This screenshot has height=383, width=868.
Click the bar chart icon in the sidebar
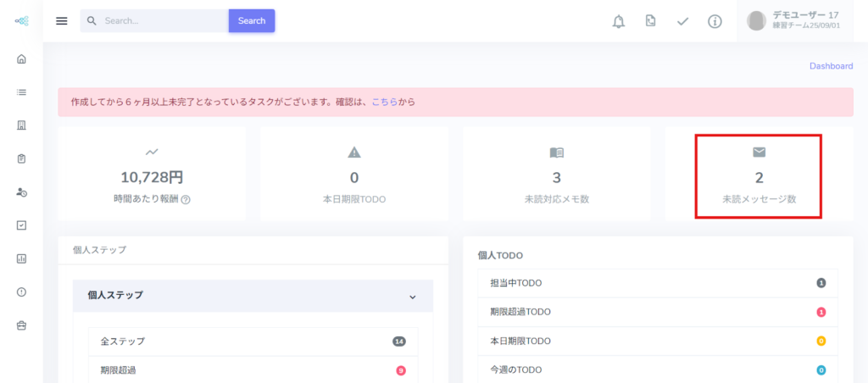[21, 258]
